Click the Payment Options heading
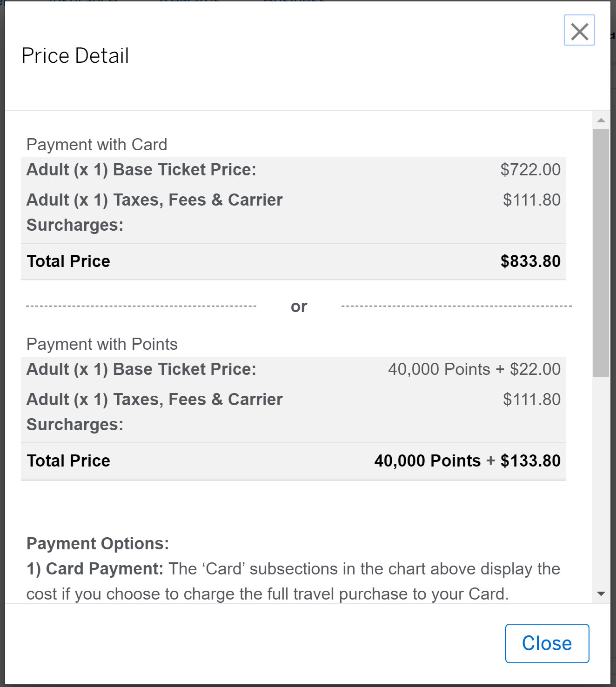Viewport: 616px width, 687px height. [x=98, y=544]
